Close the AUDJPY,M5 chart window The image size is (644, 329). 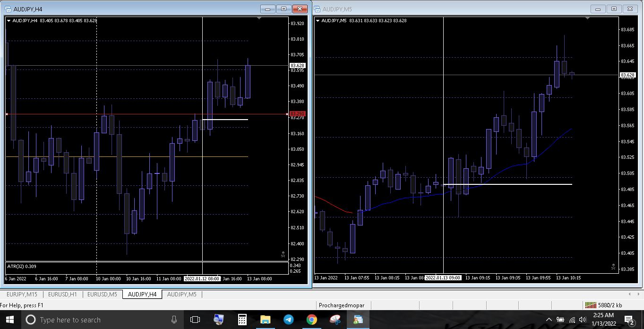pyautogui.click(x=630, y=9)
